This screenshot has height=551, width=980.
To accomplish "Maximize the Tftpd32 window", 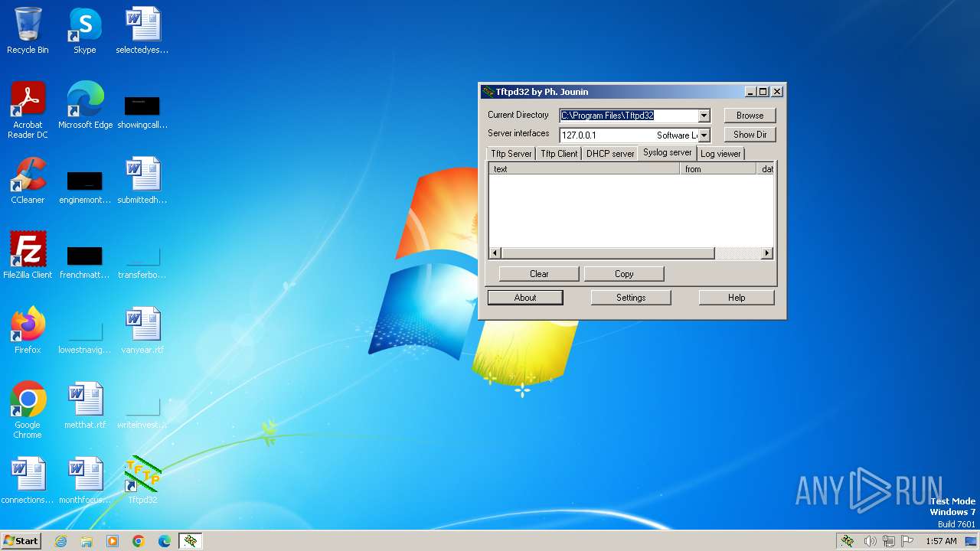I will [x=763, y=92].
